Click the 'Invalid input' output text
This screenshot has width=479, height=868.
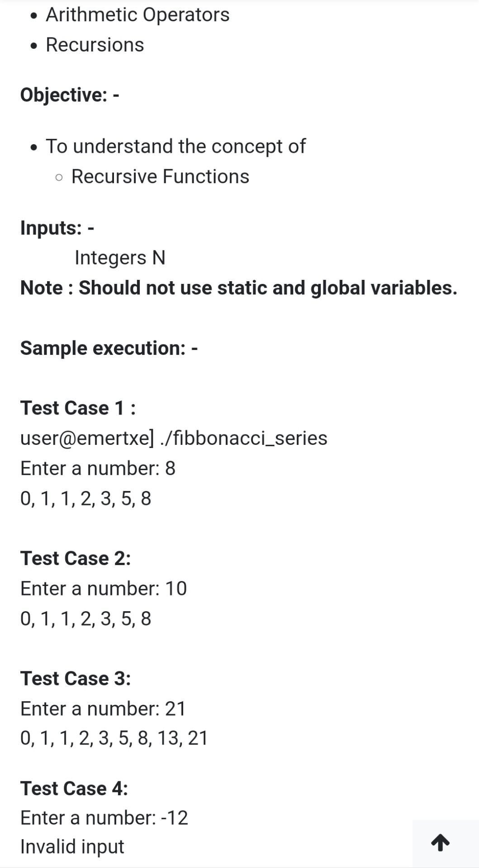click(72, 846)
